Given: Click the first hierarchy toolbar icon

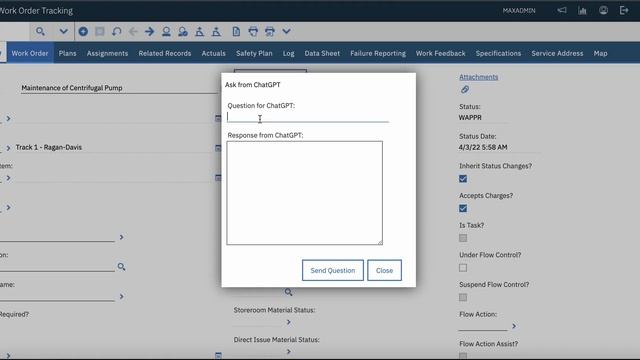Looking at the screenshot, I should (x=200, y=31).
